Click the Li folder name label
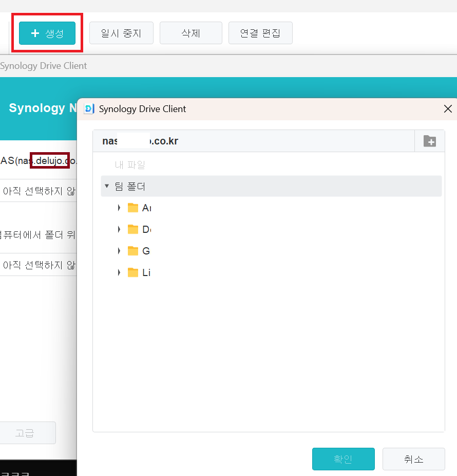457x476 pixels. pos(146,272)
